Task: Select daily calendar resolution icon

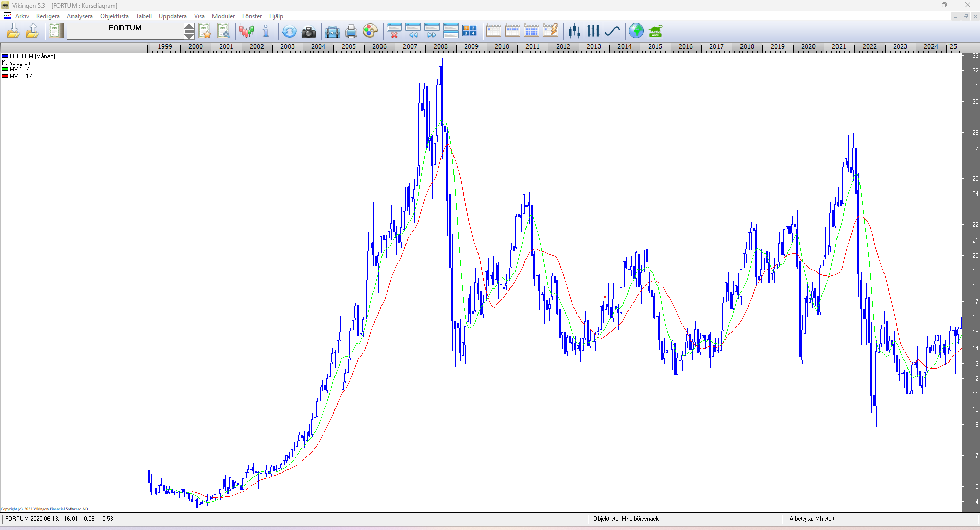Action: 494,31
